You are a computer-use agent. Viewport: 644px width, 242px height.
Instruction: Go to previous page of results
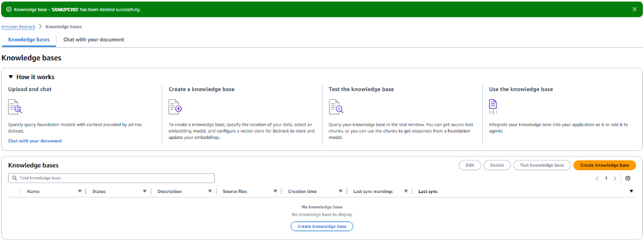597,178
